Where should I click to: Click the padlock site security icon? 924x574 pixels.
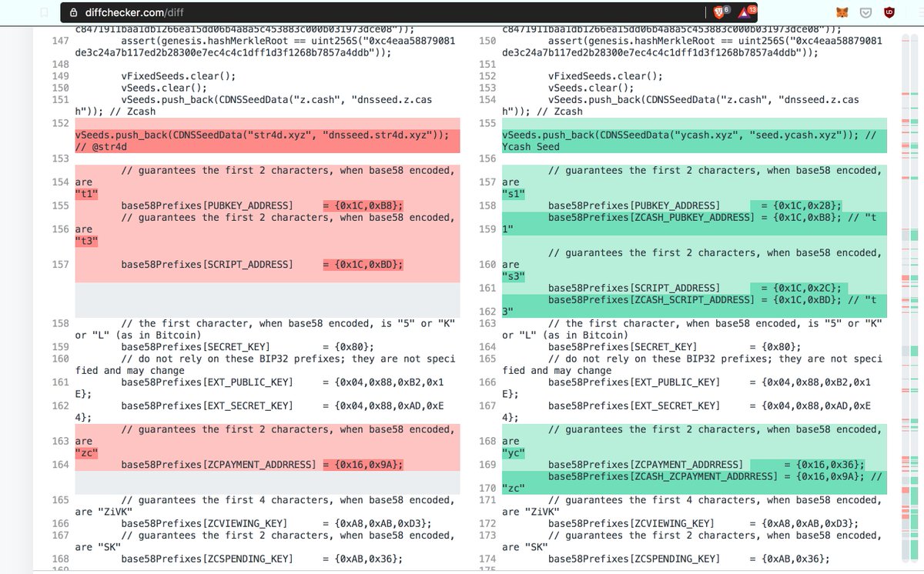tap(74, 12)
